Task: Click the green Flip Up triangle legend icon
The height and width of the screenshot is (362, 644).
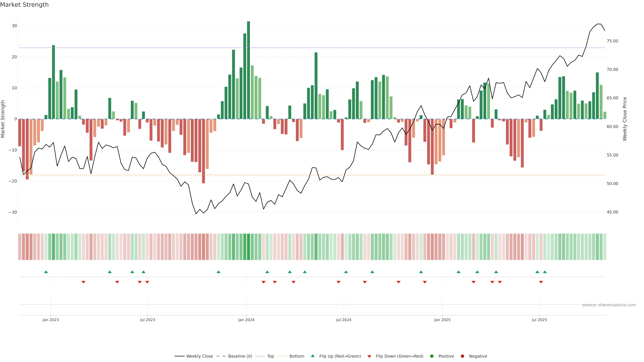Action: point(312,356)
